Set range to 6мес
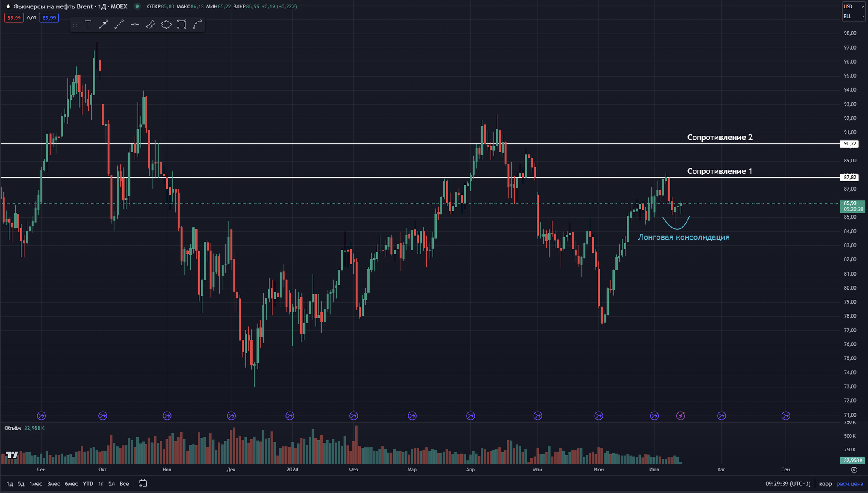 [71, 484]
